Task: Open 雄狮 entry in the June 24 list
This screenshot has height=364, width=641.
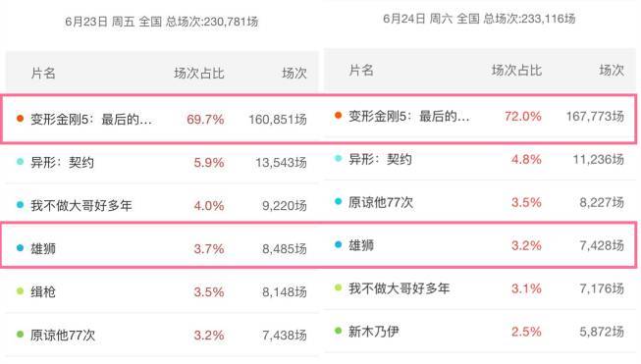Action: click(480, 244)
